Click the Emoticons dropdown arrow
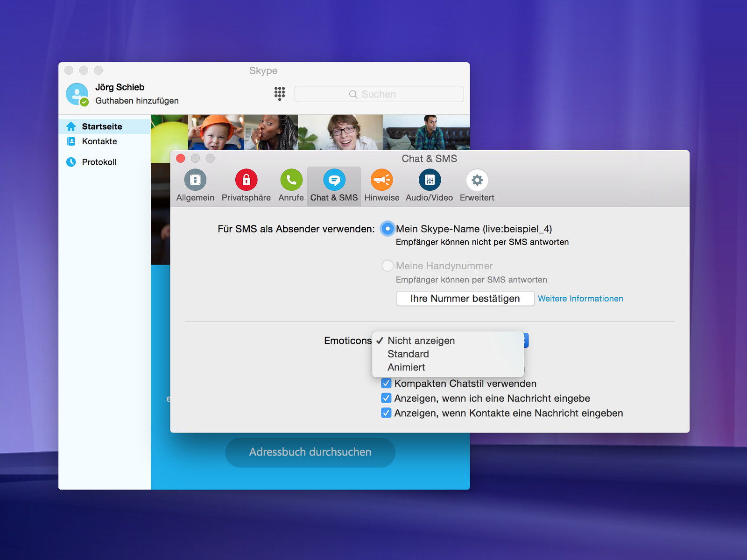This screenshot has height=560, width=747. (526, 340)
